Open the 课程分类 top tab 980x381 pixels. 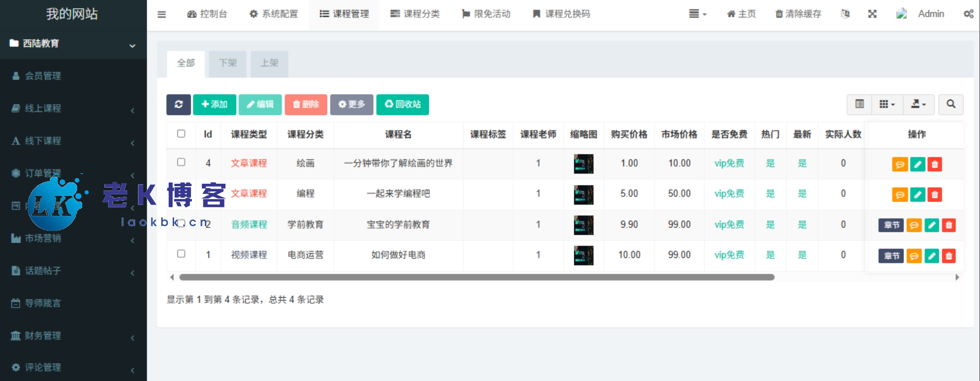pos(415,14)
